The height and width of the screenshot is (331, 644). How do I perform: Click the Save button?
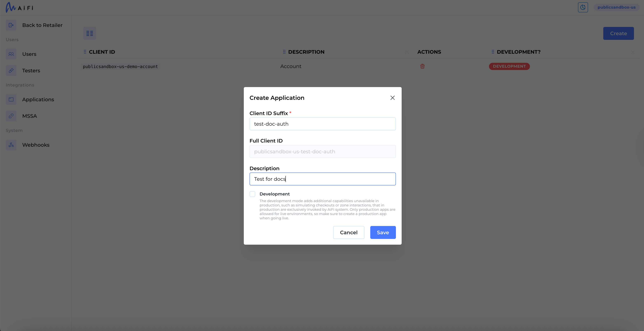(383, 232)
